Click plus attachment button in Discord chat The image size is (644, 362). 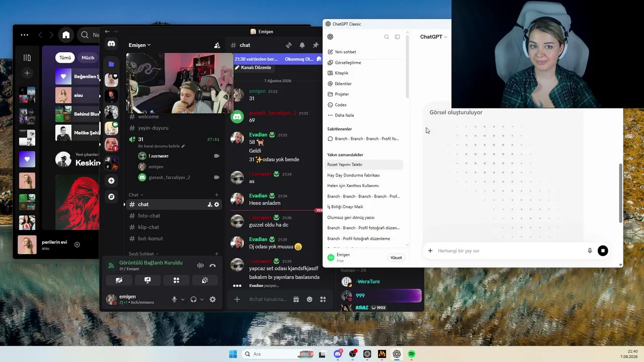[237, 300]
